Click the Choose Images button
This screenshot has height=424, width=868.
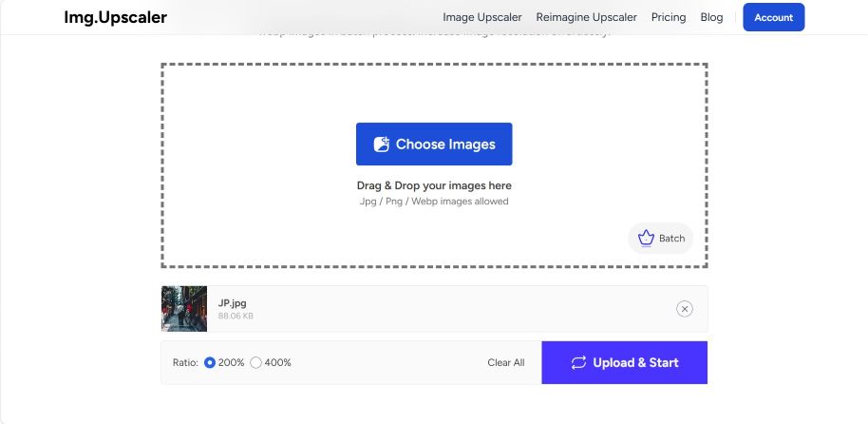tap(434, 145)
